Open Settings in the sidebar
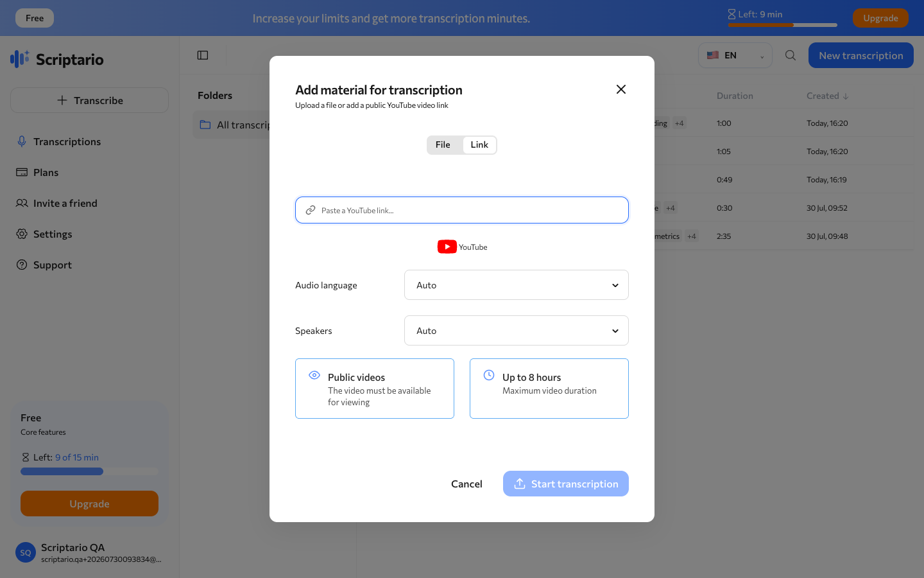 click(89, 234)
